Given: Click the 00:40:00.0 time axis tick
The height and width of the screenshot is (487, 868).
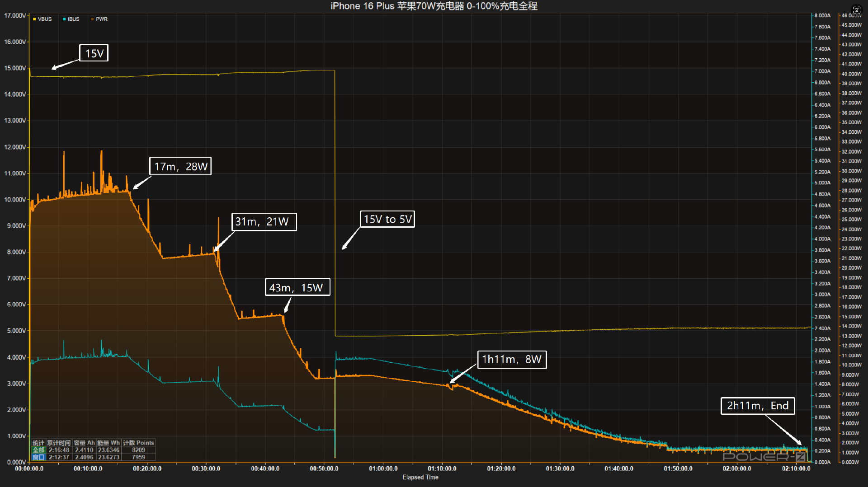Looking at the screenshot, I should point(265,468).
